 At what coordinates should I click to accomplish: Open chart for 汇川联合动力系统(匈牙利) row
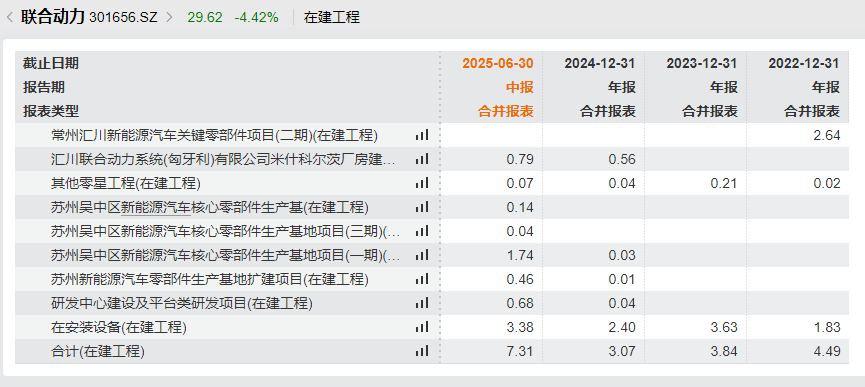click(x=421, y=159)
